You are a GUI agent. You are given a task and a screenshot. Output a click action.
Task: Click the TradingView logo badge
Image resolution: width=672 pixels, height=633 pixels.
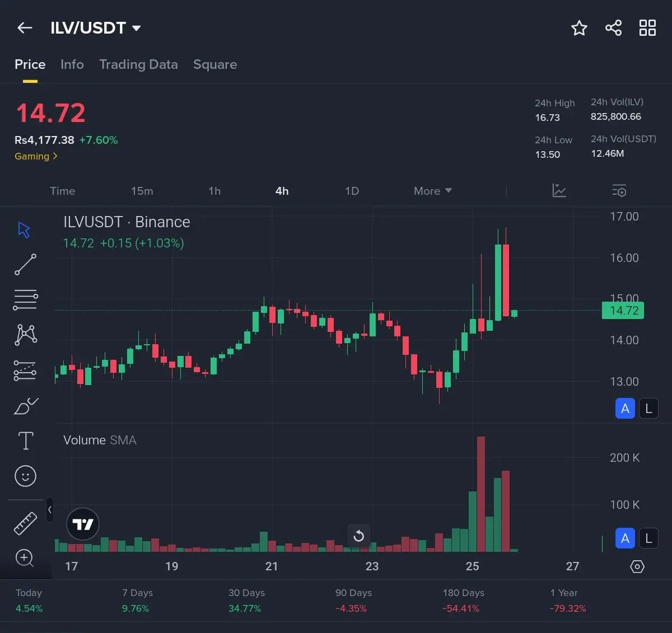click(x=83, y=524)
